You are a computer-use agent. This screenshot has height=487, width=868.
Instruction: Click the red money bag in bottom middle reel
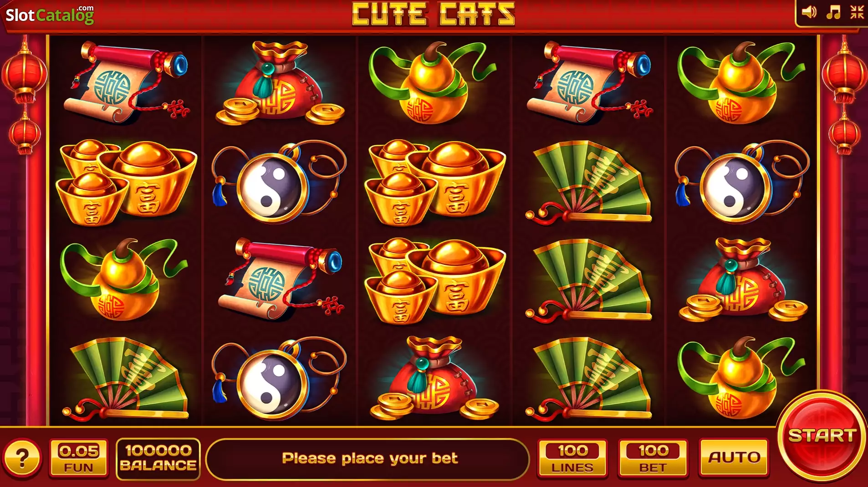pyautogui.click(x=434, y=378)
